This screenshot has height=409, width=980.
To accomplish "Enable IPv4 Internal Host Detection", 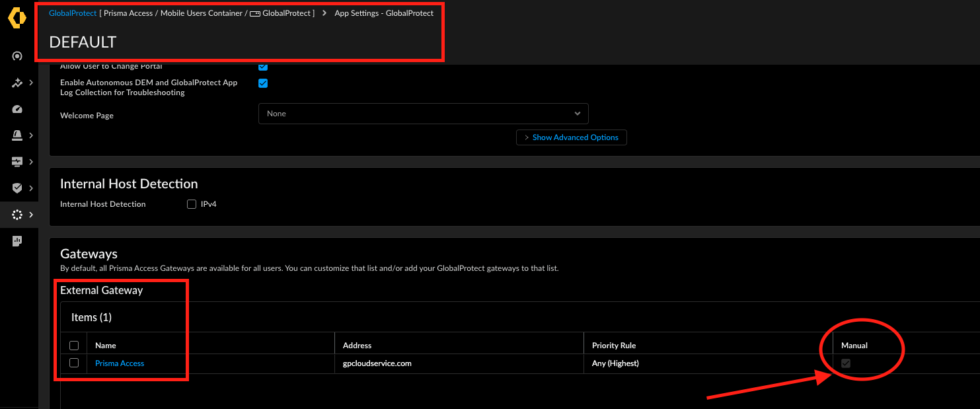I will (192, 204).
